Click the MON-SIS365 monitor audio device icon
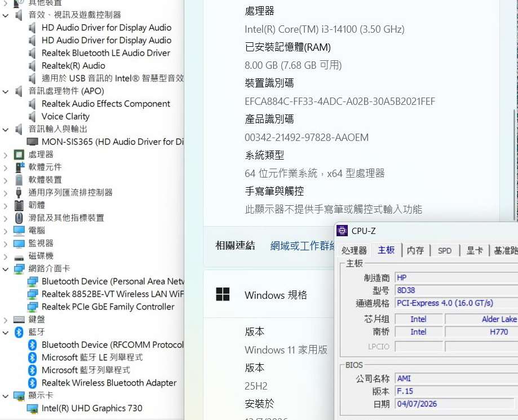 click(32, 142)
